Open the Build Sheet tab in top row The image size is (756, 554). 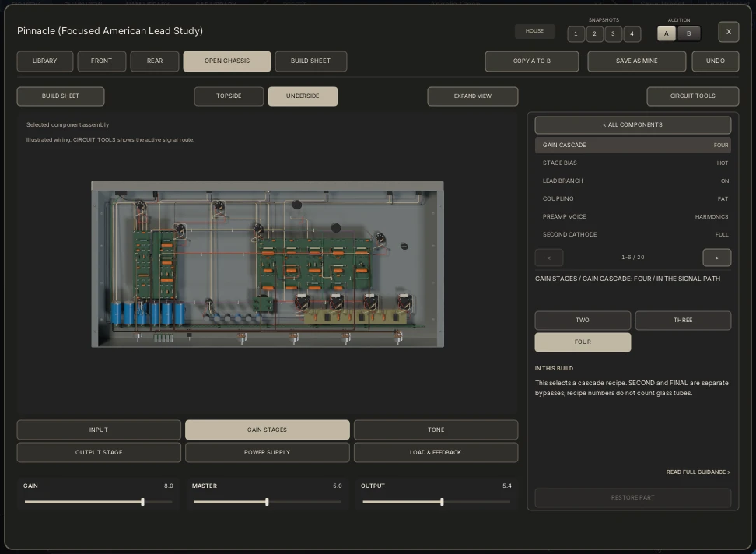[x=310, y=61]
